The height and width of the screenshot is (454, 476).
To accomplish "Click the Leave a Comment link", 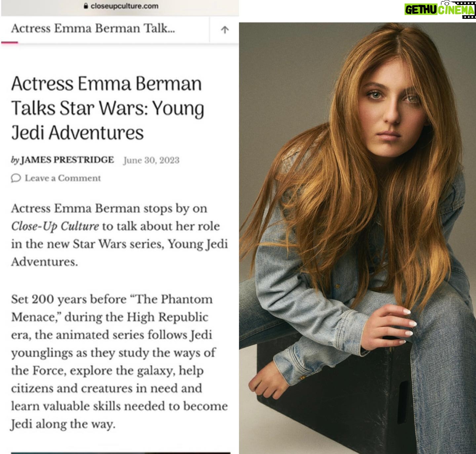I will click(x=63, y=178).
